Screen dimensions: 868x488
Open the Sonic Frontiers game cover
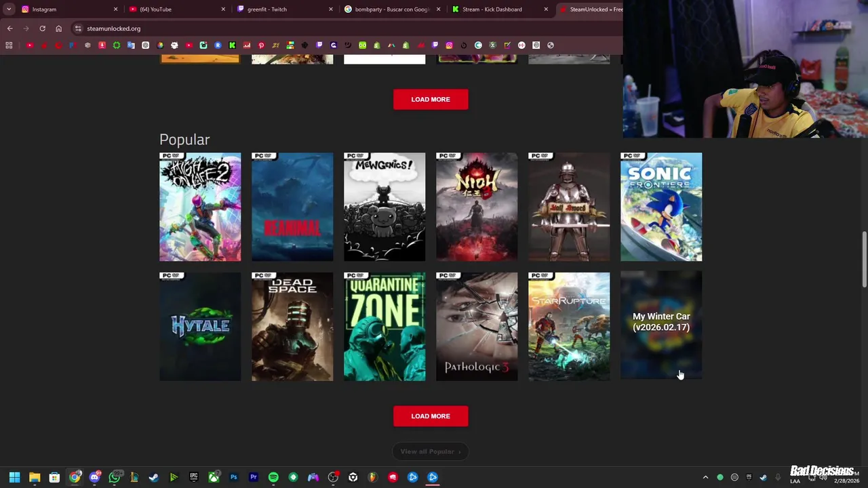pos(661,207)
